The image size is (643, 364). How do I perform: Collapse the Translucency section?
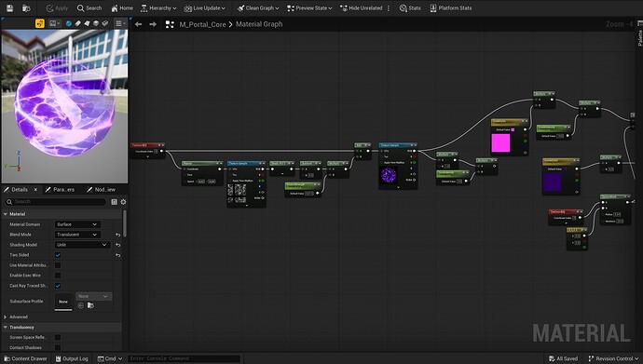(x=6, y=327)
